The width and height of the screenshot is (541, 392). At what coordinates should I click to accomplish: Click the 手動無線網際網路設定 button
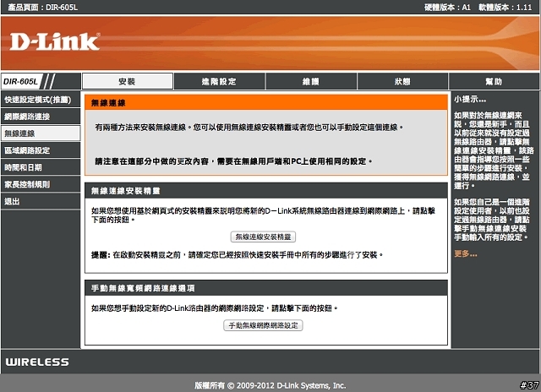263,325
